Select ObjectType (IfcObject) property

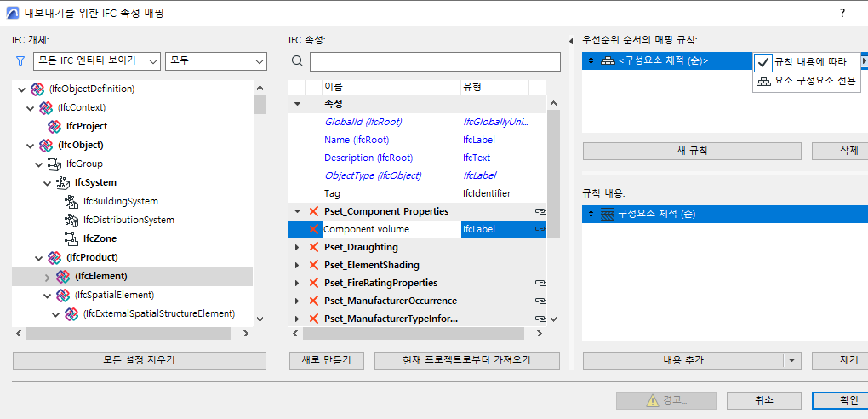(373, 175)
